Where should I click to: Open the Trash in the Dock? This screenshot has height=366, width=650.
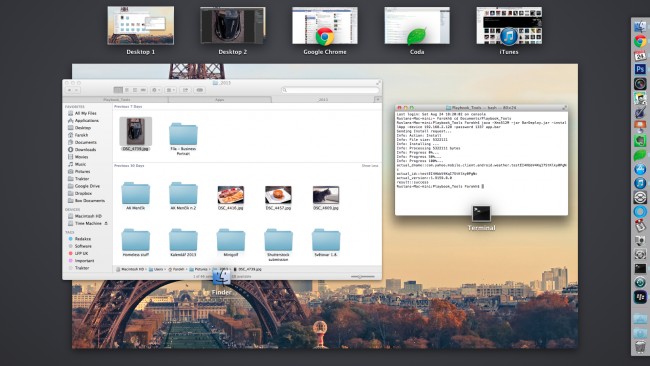click(640, 347)
